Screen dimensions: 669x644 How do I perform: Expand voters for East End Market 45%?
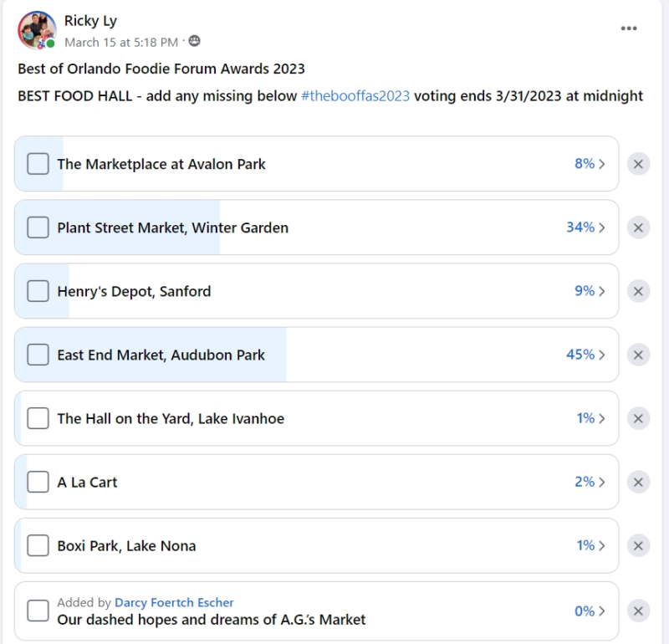(585, 355)
